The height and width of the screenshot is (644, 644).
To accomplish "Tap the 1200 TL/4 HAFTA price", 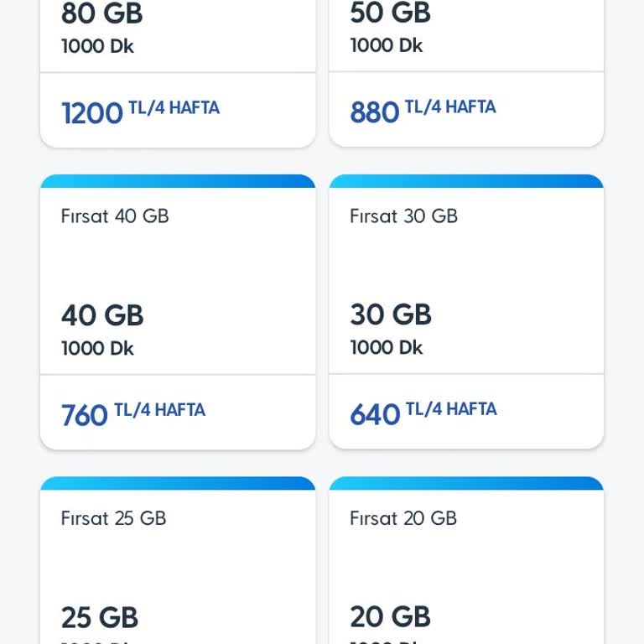I will click(x=140, y=112).
